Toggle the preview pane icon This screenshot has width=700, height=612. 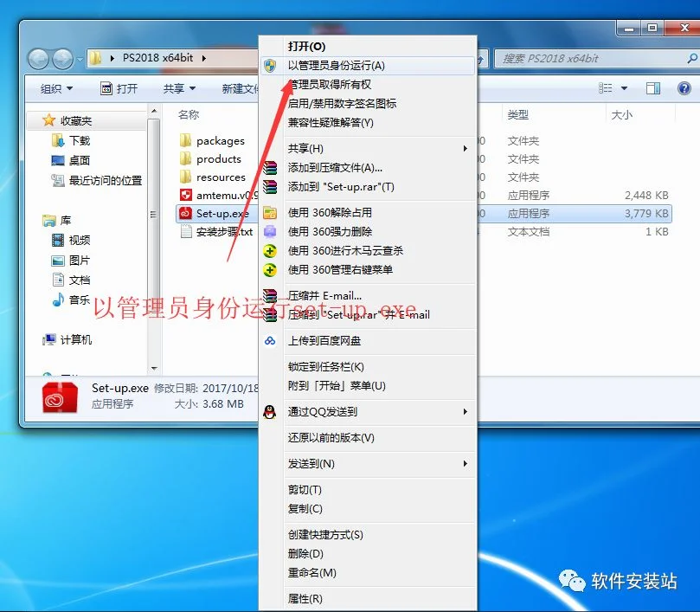[x=652, y=88]
